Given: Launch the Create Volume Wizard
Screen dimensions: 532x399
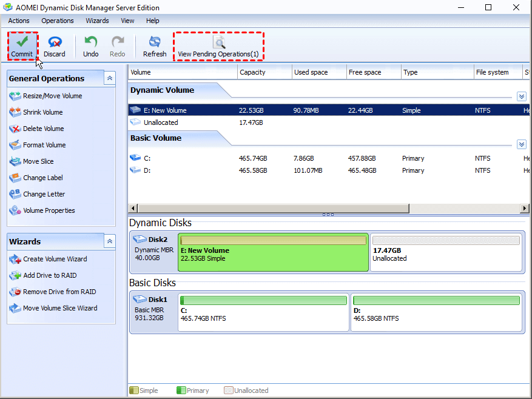Looking at the screenshot, I should (55, 259).
